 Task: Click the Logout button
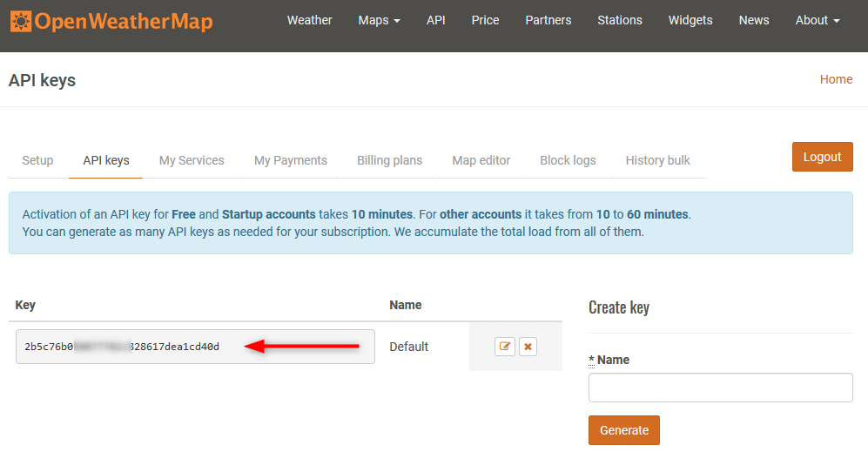pos(822,157)
